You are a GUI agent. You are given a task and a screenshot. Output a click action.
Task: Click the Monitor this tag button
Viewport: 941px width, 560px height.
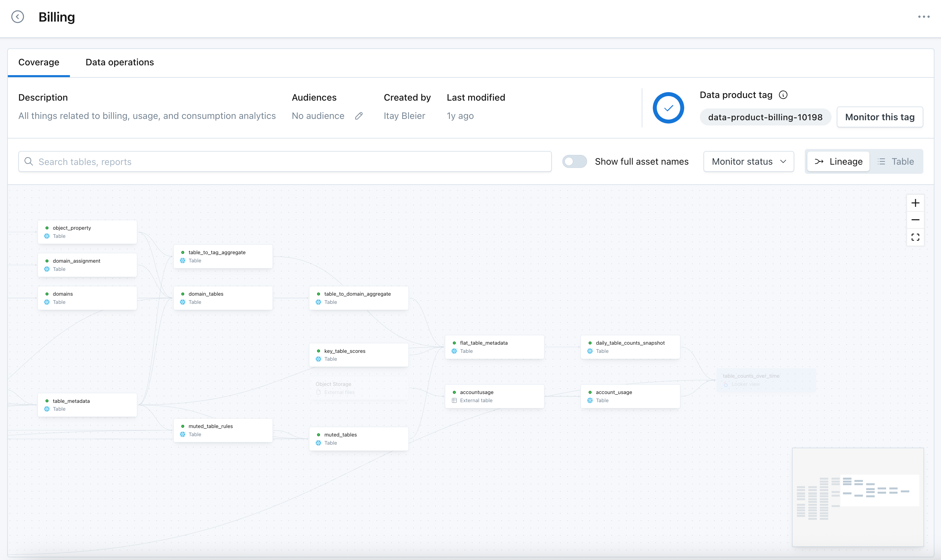point(880,117)
